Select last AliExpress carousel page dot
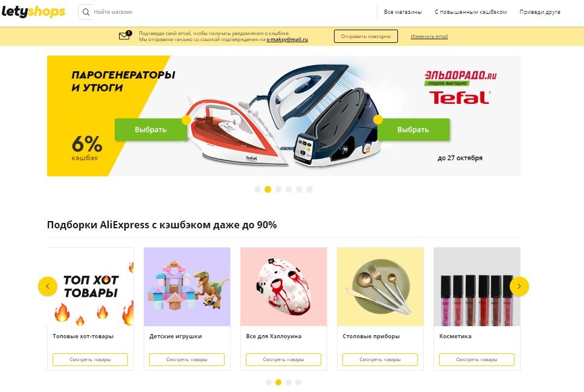Image resolution: width=584 pixels, height=392 pixels. [298, 382]
